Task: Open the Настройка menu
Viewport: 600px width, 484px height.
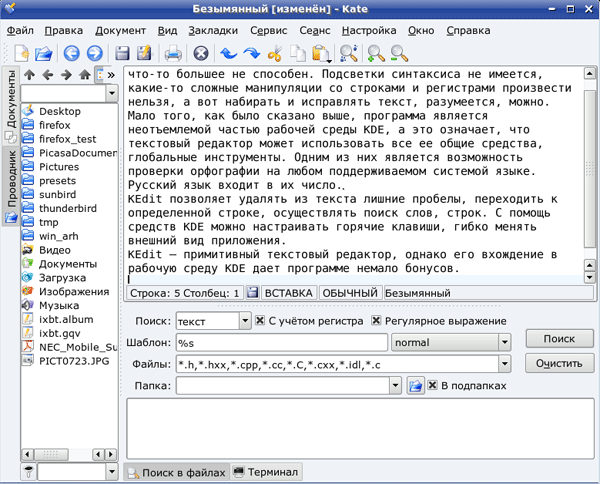Action: (369, 31)
